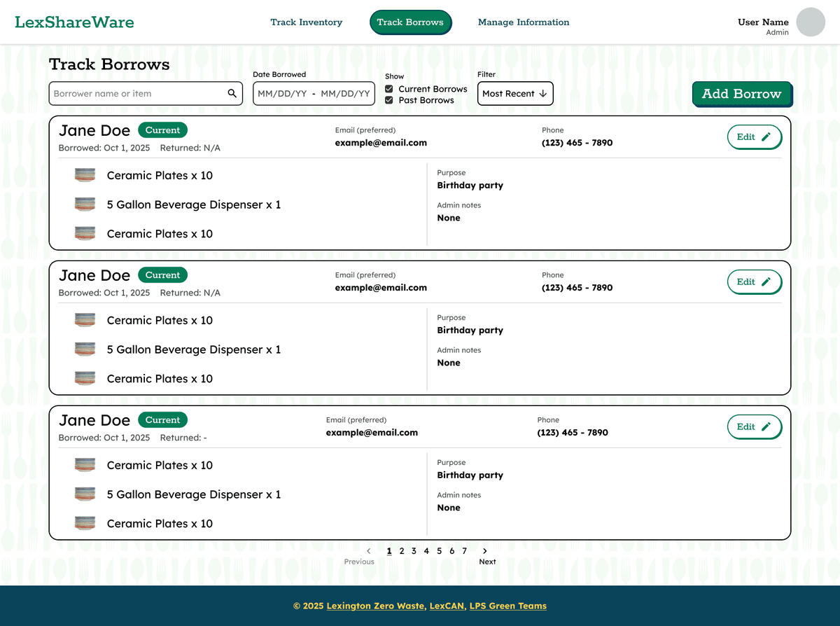Viewport: 840px width, 626px height.
Task: Open the Manage Information tab
Action: (x=524, y=22)
